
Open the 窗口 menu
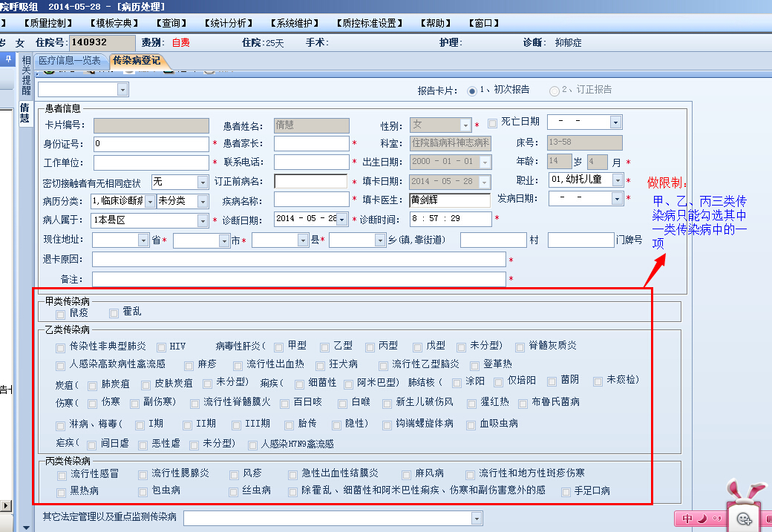(x=483, y=23)
